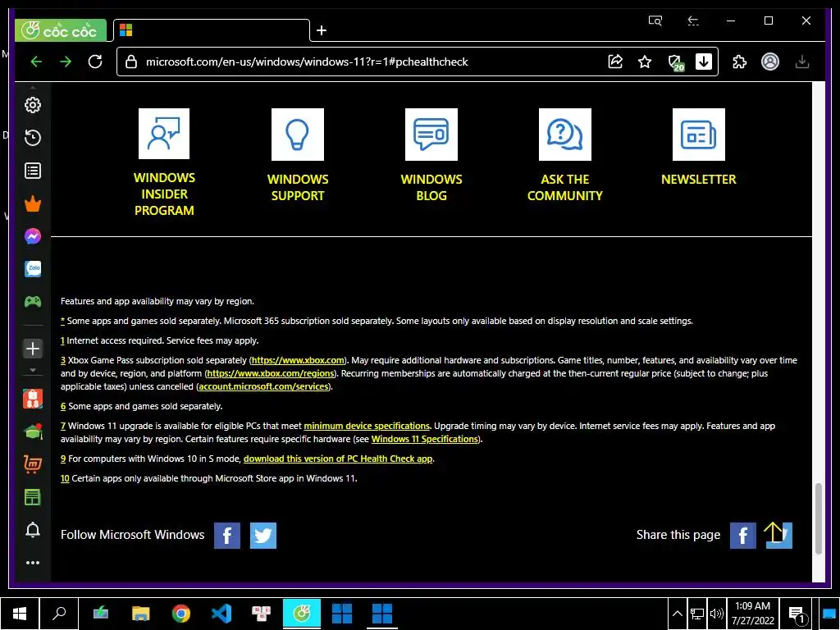Screen dimensions: 840x630
Task: Open the user profile icon
Action: click(x=770, y=62)
